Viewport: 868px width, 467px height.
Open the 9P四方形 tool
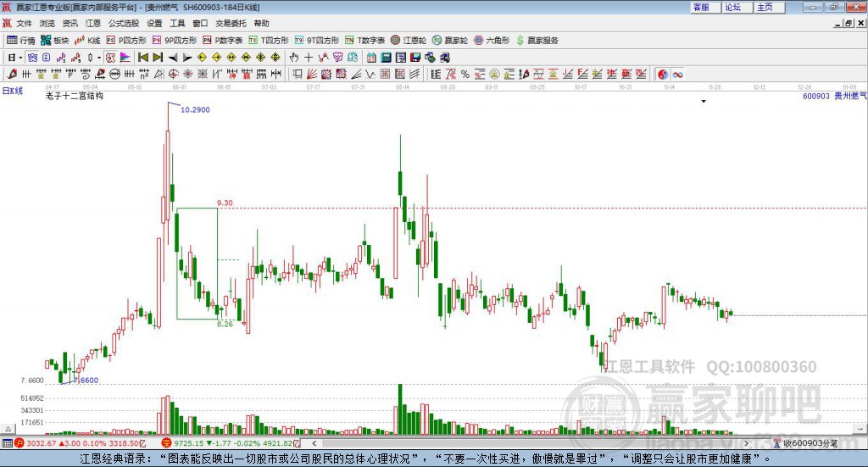tap(175, 41)
